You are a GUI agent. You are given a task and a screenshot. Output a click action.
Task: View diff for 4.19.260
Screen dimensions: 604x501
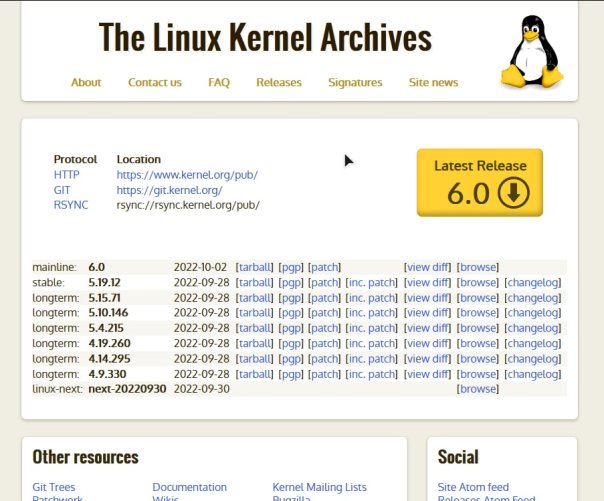point(428,343)
